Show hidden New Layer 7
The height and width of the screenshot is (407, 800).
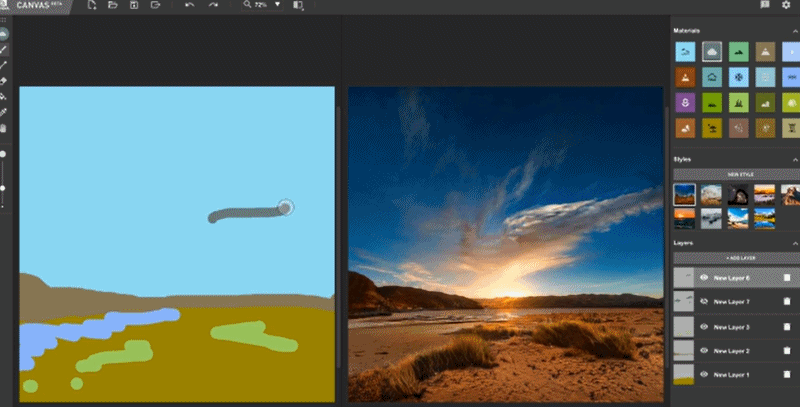click(x=704, y=301)
